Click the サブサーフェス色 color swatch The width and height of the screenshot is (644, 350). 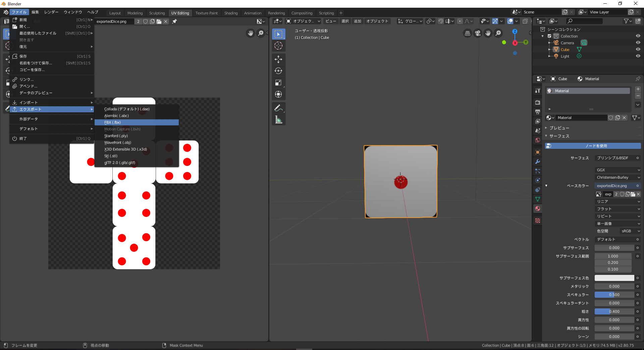tap(614, 278)
